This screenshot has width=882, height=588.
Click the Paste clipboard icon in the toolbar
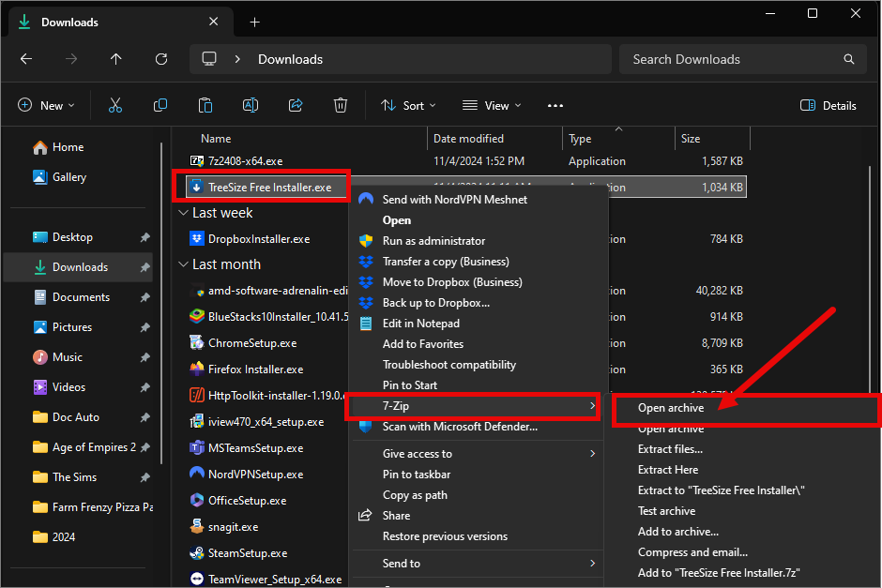click(205, 105)
